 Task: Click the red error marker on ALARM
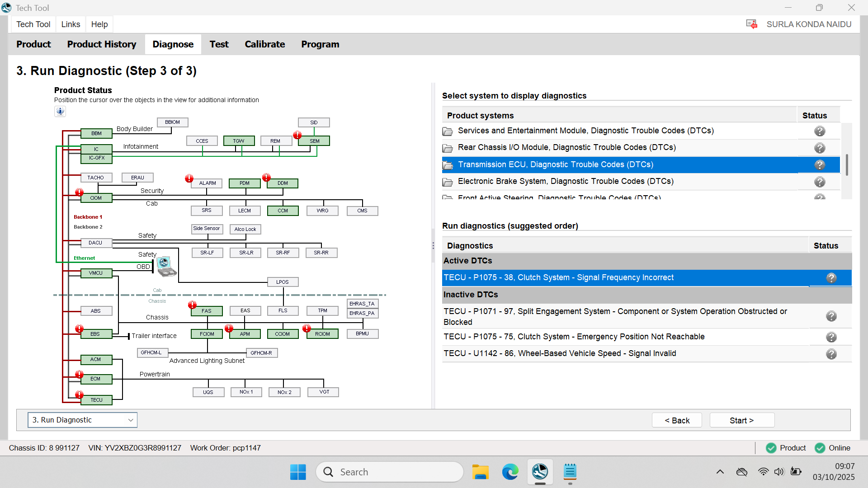point(189,178)
